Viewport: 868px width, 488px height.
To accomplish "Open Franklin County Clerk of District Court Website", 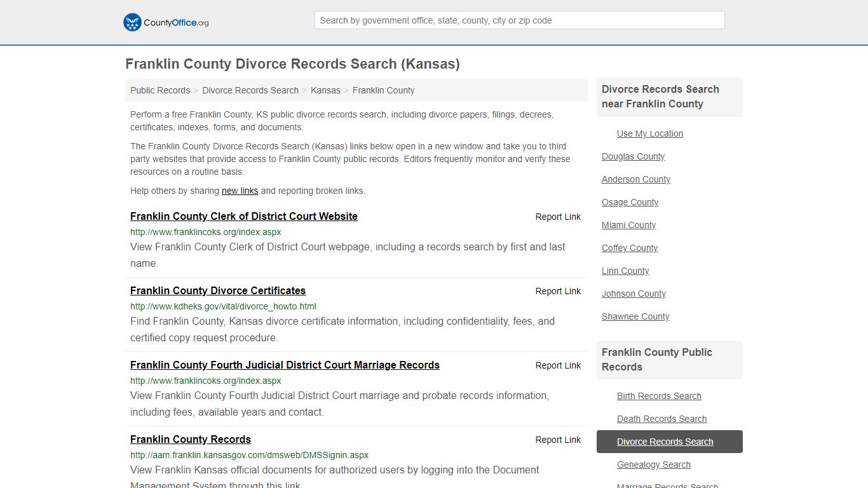I will (244, 216).
